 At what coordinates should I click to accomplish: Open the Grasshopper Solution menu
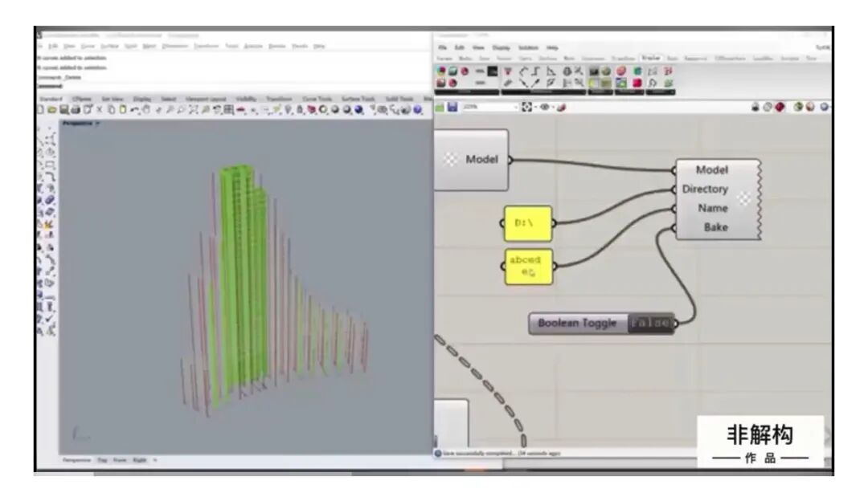pos(528,47)
